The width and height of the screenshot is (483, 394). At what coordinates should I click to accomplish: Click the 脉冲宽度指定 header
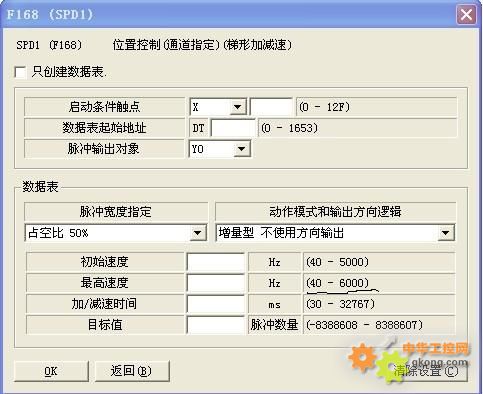(x=116, y=212)
